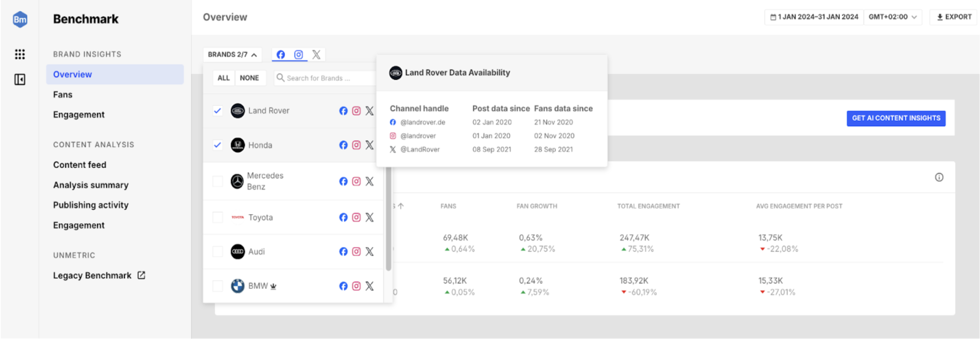Click Toyota's Facebook icon
Screen dimensions: 980x339
343,217
